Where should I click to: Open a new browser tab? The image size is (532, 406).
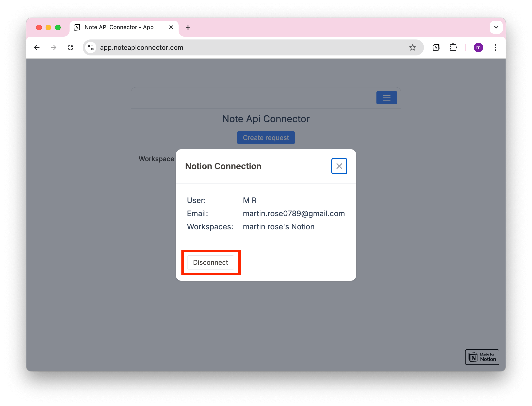pos(188,27)
